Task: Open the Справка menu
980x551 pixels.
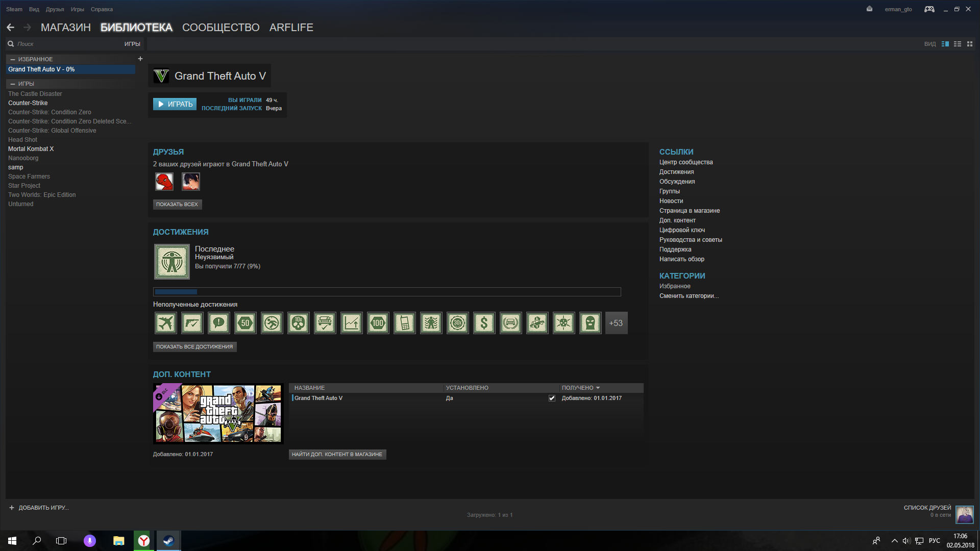Action: coord(102,9)
